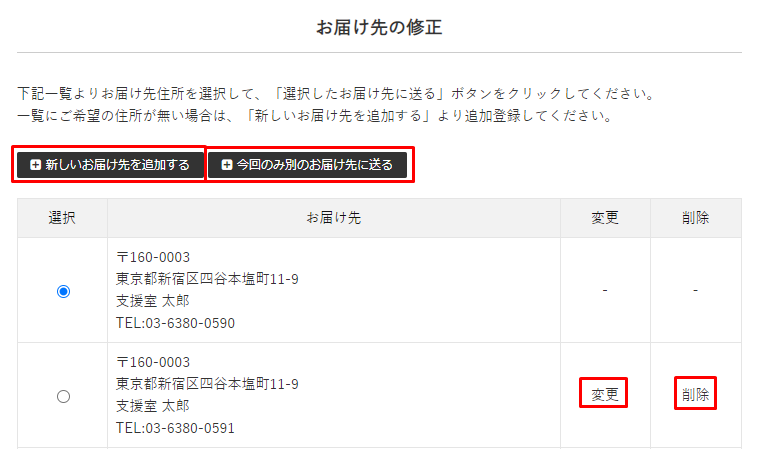Select radio for address with TEL 03-6380-0591

[x=63, y=396]
